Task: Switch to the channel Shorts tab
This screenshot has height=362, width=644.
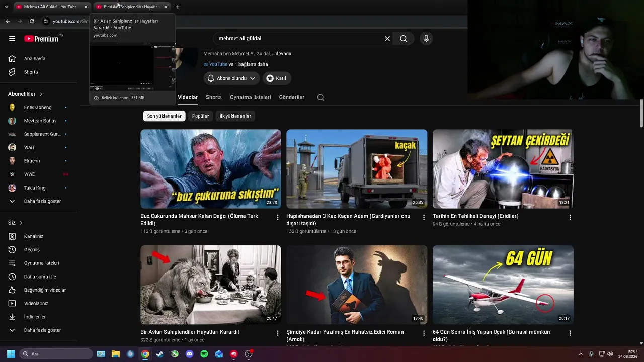Action: pyautogui.click(x=214, y=97)
